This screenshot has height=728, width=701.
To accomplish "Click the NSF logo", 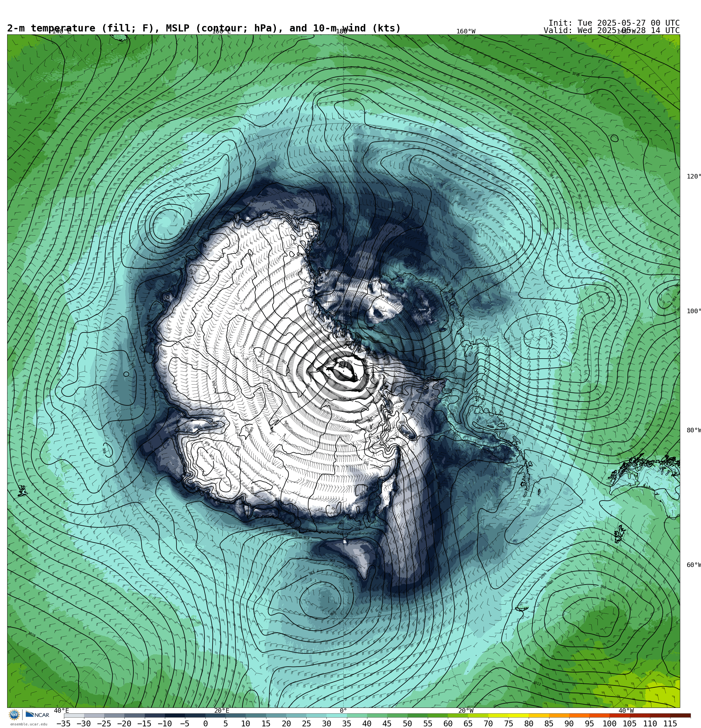I will (x=14, y=715).
